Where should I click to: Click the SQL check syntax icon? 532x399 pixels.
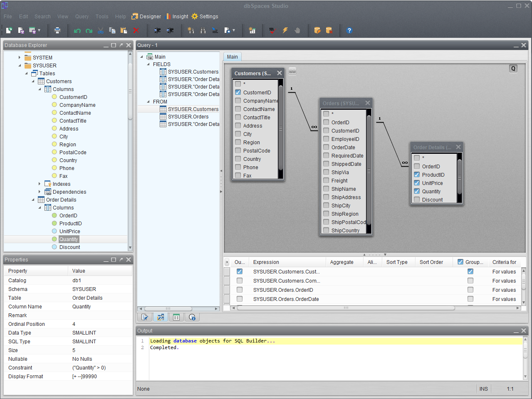pyautogui.click(x=272, y=30)
